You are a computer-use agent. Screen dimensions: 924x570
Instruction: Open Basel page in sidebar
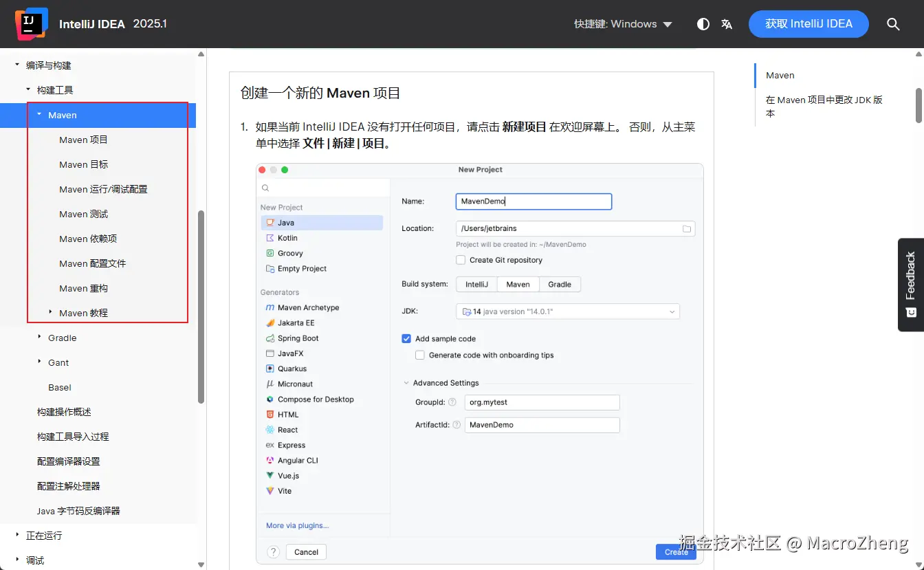pos(60,387)
